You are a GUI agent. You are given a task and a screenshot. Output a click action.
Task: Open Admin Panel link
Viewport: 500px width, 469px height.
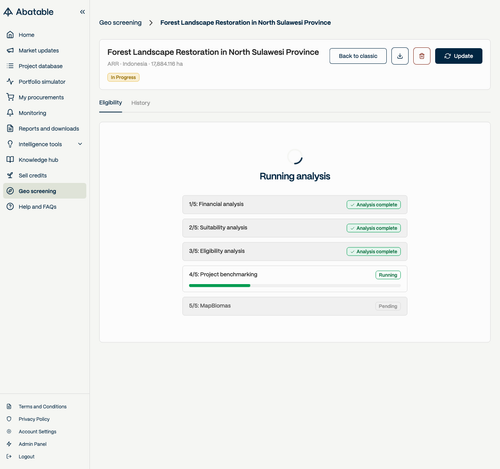pyautogui.click(x=33, y=444)
